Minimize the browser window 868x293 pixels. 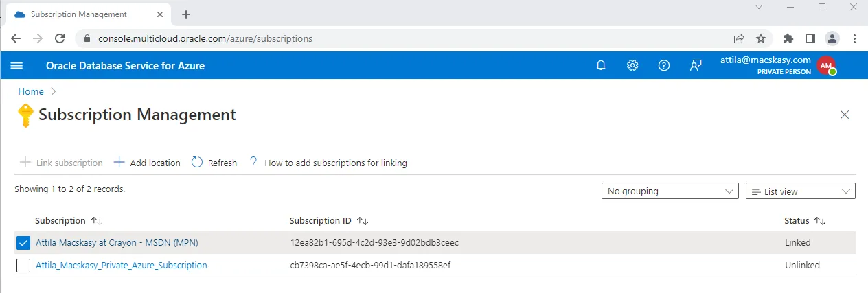790,7
